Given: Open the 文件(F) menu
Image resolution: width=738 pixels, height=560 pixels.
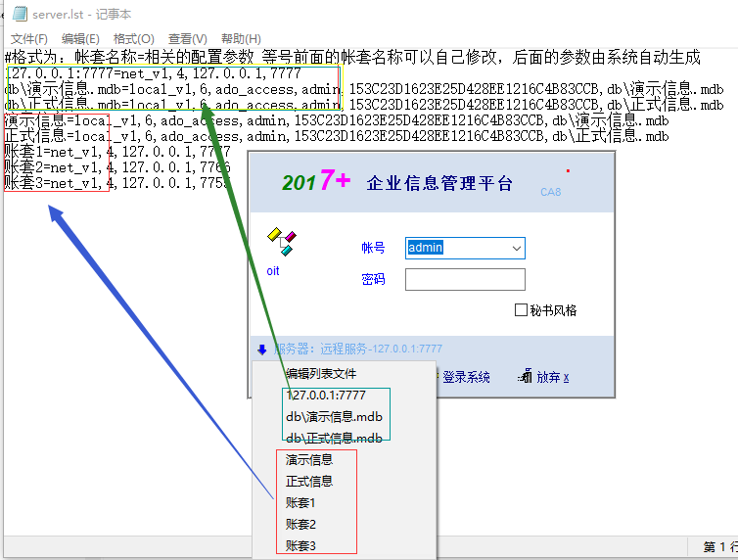Looking at the screenshot, I should click(x=29, y=38).
